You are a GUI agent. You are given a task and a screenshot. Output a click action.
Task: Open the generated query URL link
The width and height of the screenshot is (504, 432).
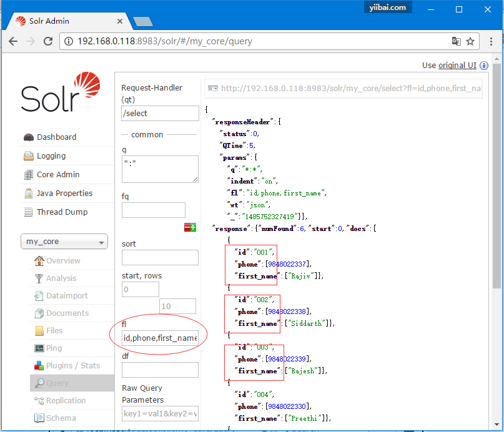350,88
